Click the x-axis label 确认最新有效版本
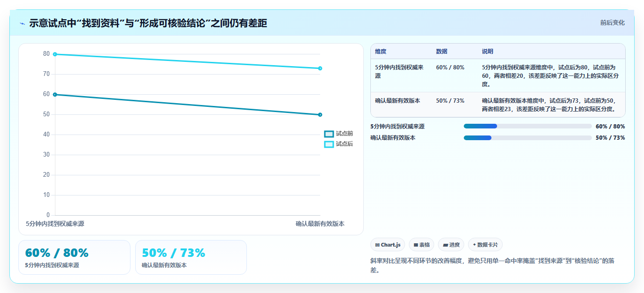 point(320,224)
